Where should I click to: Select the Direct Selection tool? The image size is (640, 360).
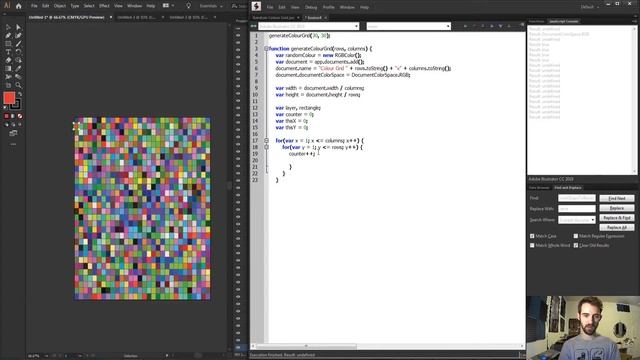18,27
